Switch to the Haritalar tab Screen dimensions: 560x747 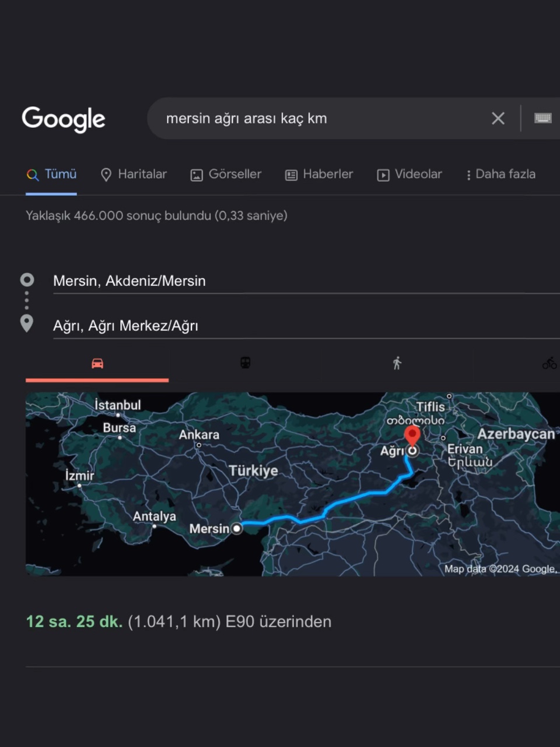[134, 174]
